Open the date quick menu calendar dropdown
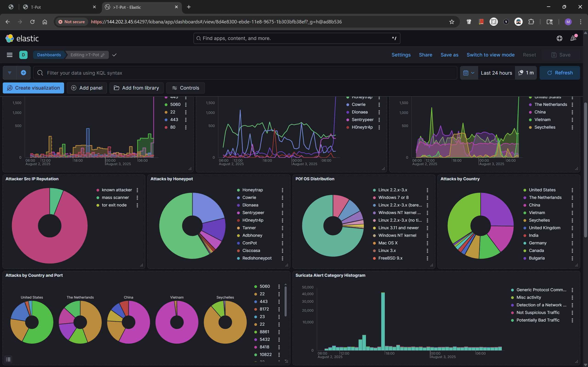Screen dimensions: 588x367 click(x=469, y=73)
